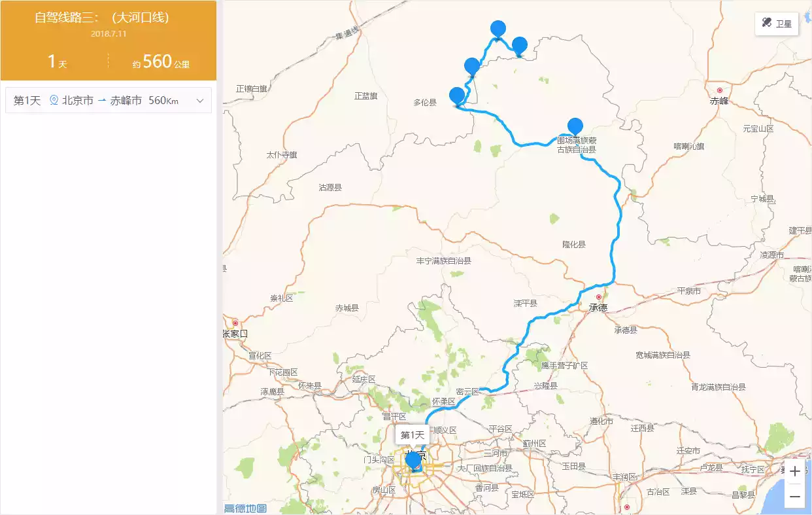
Task: Zoom out with the minus button
Action: [794, 497]
